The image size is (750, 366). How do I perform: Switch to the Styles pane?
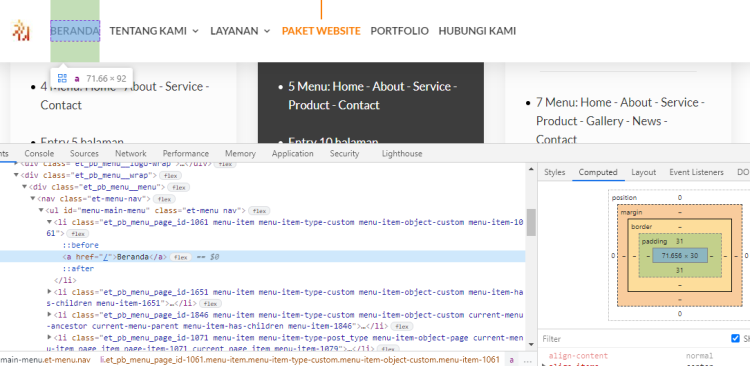coord(554,172)
